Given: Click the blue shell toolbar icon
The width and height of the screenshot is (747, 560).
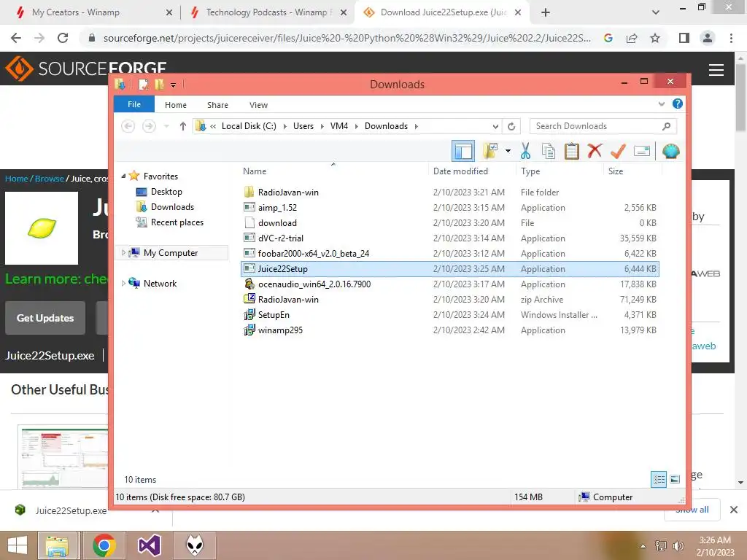Looking at the screenshot, I should [670, 152].
